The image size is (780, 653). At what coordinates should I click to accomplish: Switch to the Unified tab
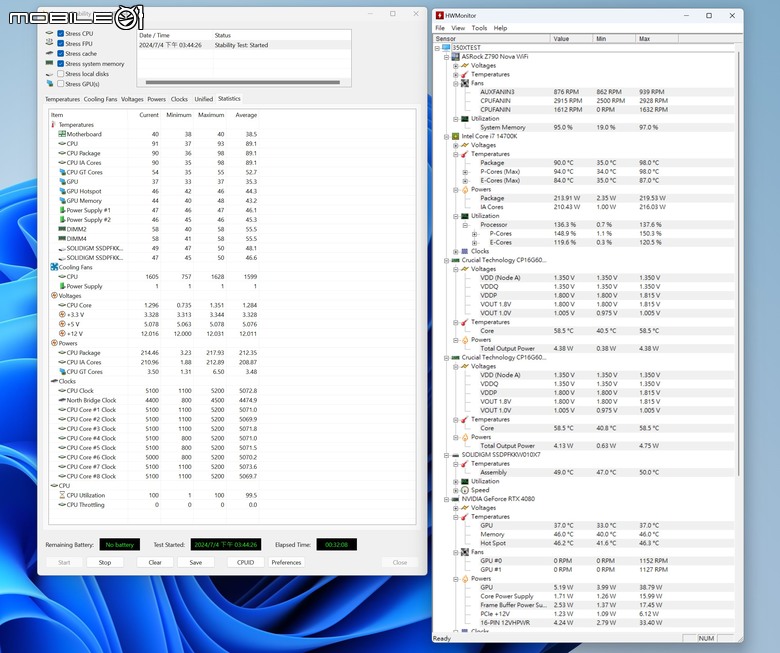pyautogui.click(x=203, y=99)
